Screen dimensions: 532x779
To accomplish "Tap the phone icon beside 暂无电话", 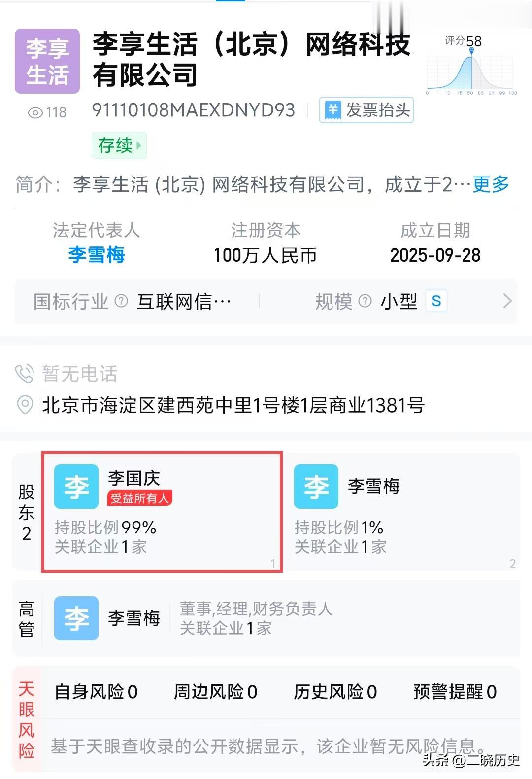I will pos(24,374).
